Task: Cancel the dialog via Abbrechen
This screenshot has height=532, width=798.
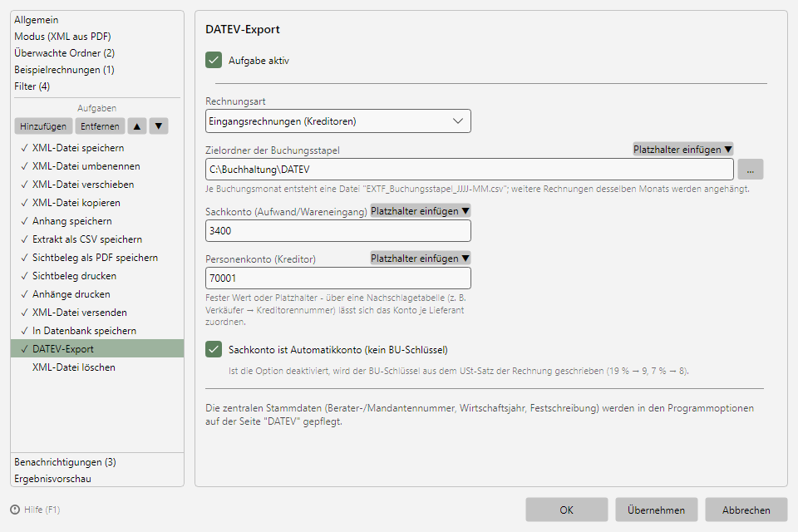Action: pos(746,510)
